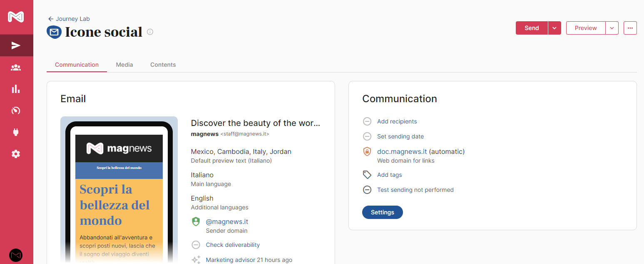Click the subject Discover the beauty of the wor...
This screenshot has width=644, height=264.
[256, 123]
